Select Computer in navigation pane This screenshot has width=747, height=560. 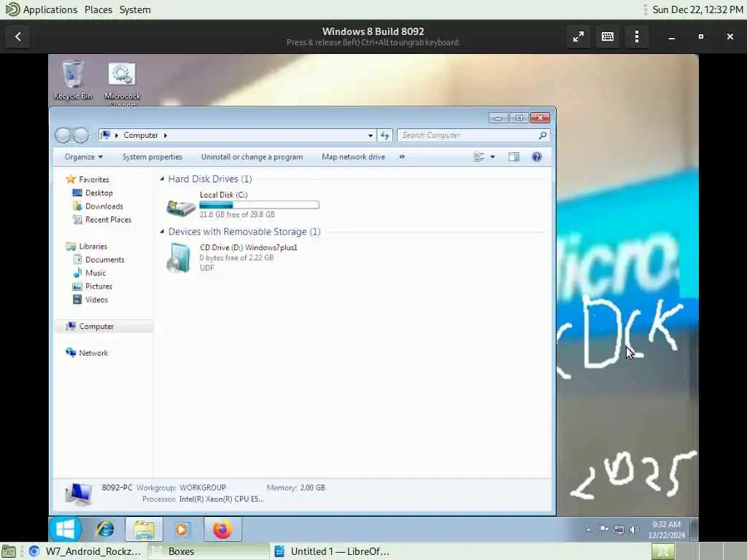(x=104, y=326)
